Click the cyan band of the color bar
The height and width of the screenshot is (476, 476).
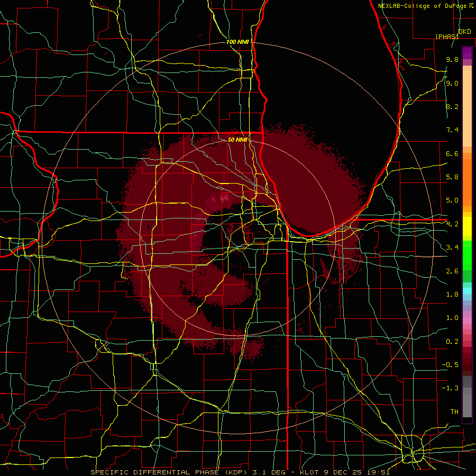(467, 291)
